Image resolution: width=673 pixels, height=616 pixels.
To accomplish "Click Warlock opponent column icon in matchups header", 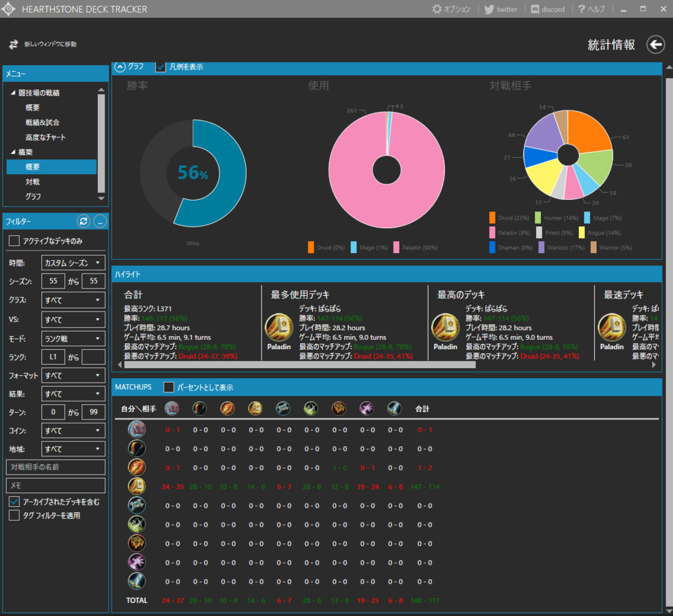I will pyautogui.click(x=367, y=408).
